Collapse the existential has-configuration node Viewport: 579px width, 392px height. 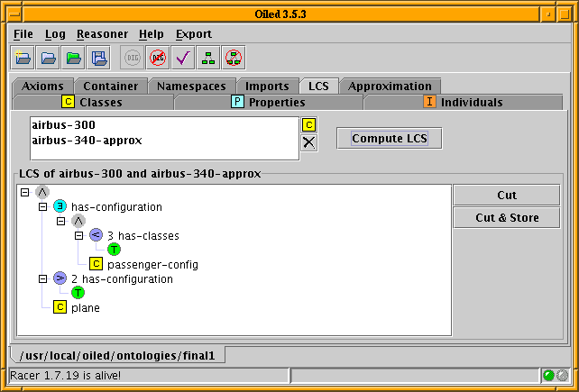click(x=42, y=206)
